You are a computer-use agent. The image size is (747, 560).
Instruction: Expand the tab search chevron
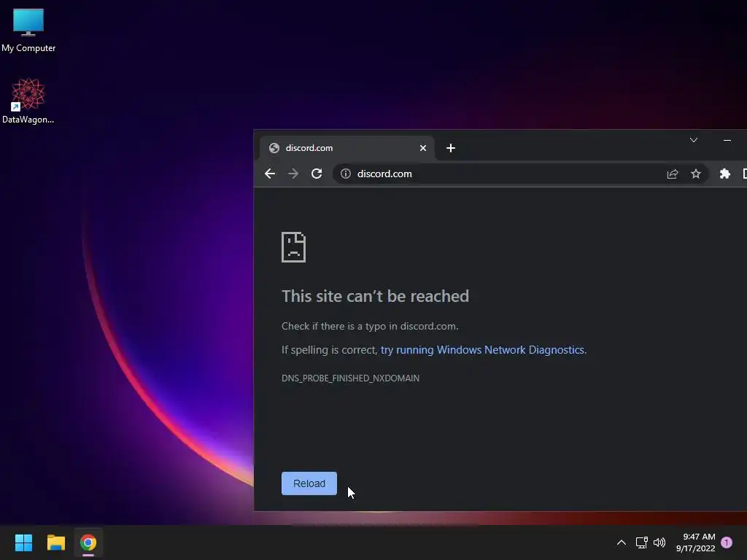click(x=694, y=140)
